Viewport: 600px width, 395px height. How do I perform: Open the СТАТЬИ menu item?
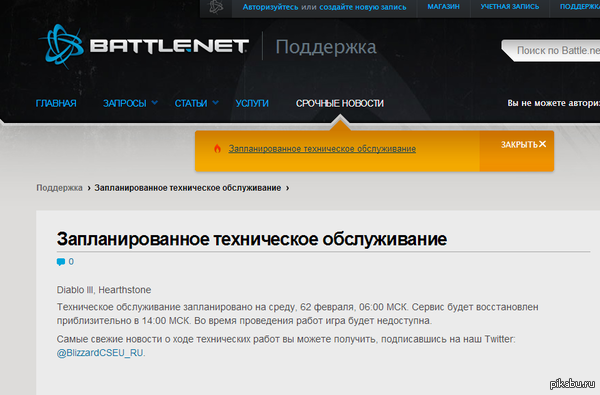click(191, 103)
